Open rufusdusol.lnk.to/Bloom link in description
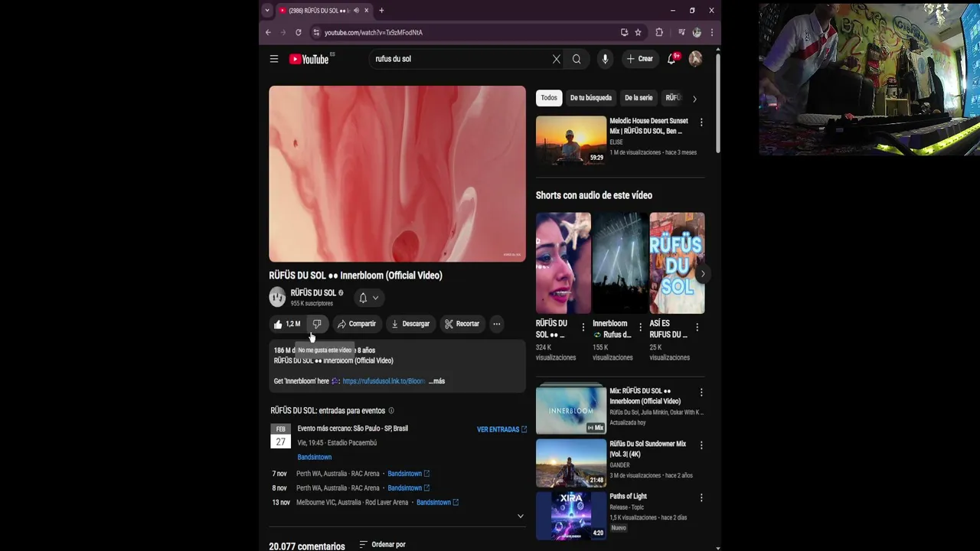The height and width of the screenshot is (551, 980). [384, 381]
